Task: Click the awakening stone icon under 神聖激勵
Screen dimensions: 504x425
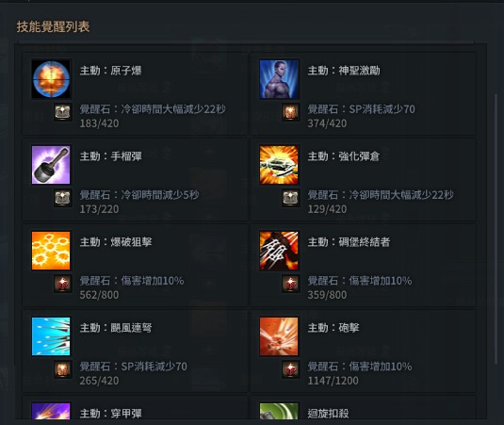Action: coord(290,112)
